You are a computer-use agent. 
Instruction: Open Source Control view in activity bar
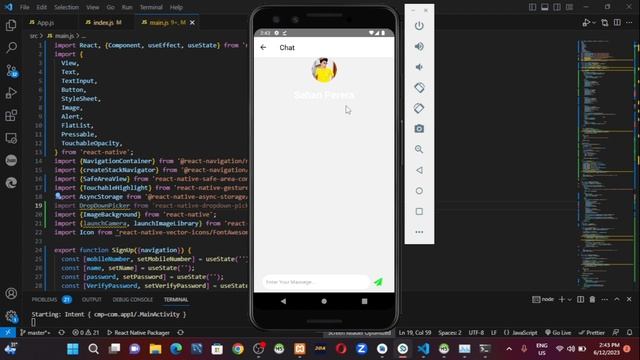click(11, 71)
